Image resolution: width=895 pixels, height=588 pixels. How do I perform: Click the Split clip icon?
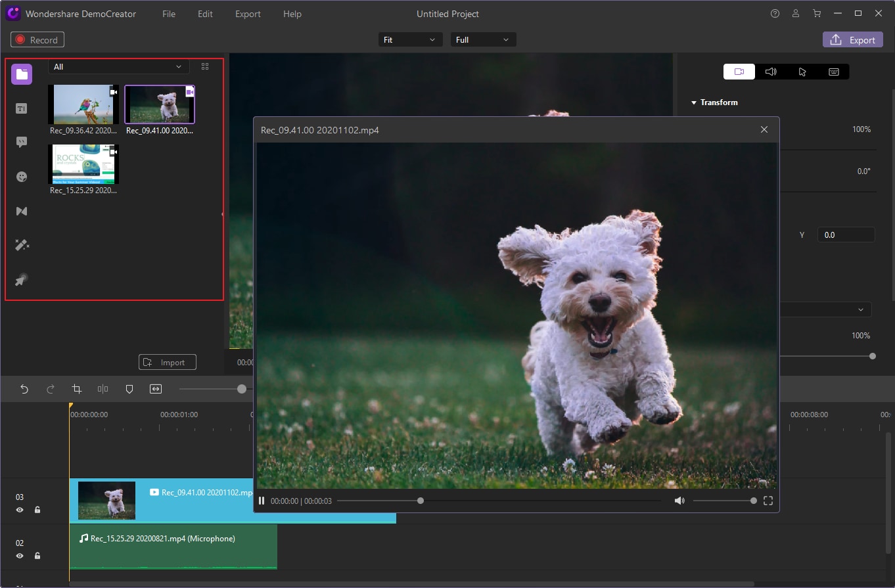pyautogui.click(x=103, y=389)
